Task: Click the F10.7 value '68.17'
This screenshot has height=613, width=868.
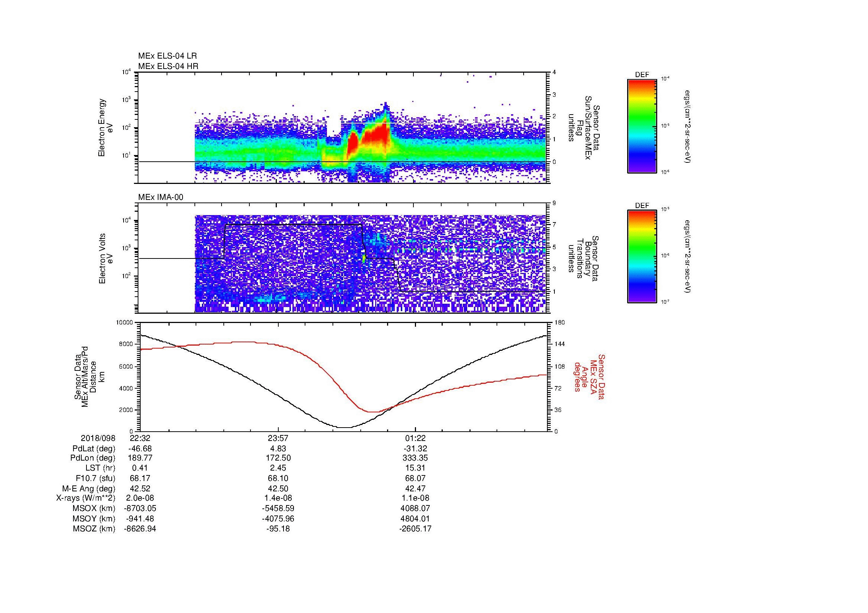Action: [140, 478]
